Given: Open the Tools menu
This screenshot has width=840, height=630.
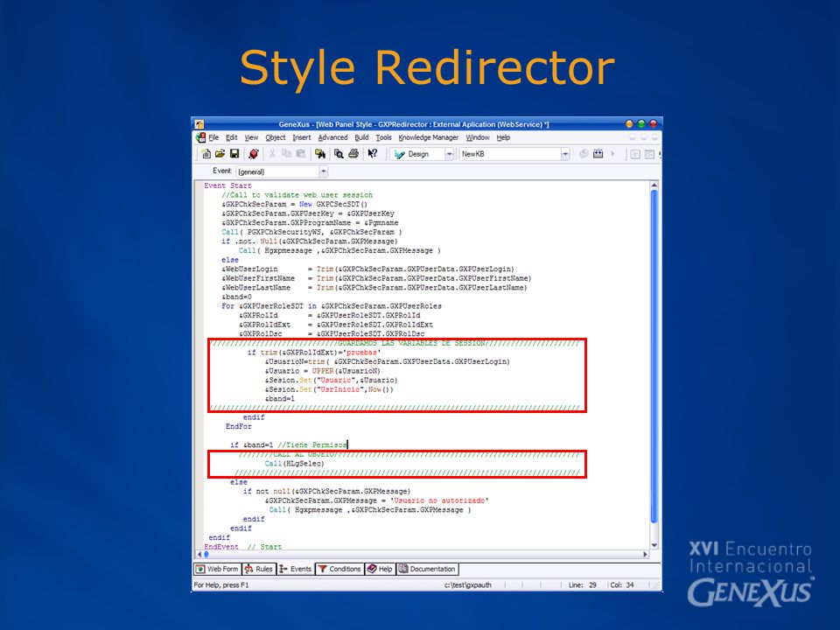Looking at the screenshot, I should click(383, 137).
